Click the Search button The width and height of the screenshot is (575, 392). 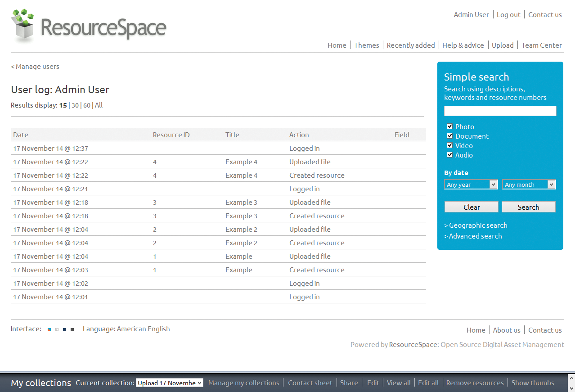[x=528, y=207]
